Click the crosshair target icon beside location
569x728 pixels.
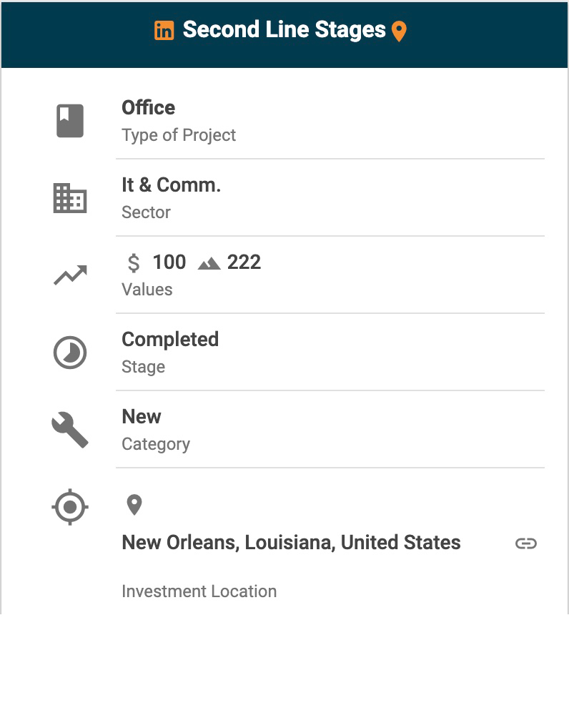click(70, 508)
